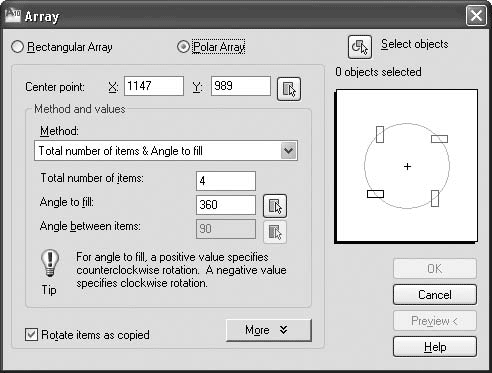Screen dimensions: 492x373
Task: Click the Total number of items field
Action: 226,181
